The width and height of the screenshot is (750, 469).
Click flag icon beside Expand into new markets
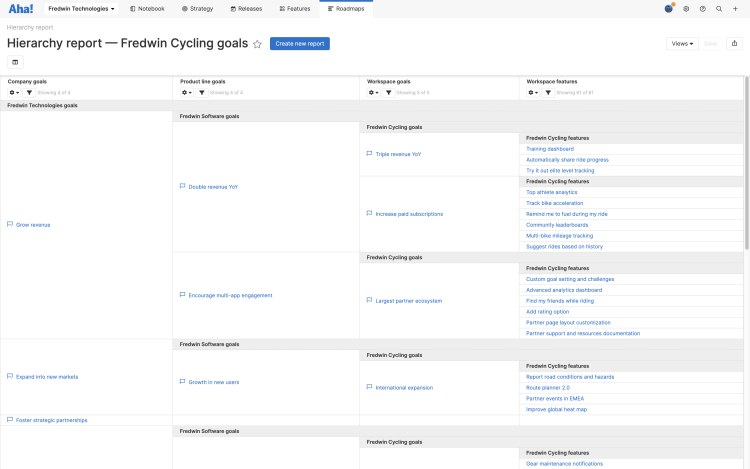[10, 376]
